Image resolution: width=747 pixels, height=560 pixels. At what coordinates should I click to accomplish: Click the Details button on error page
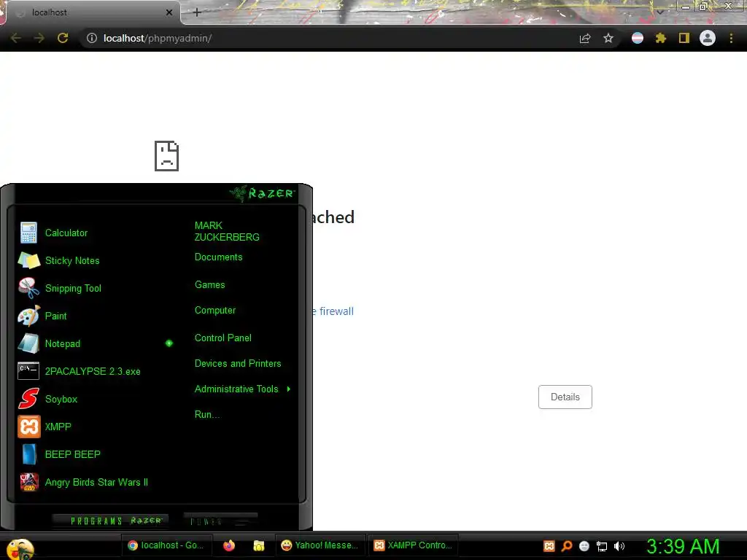coord(565,397)
